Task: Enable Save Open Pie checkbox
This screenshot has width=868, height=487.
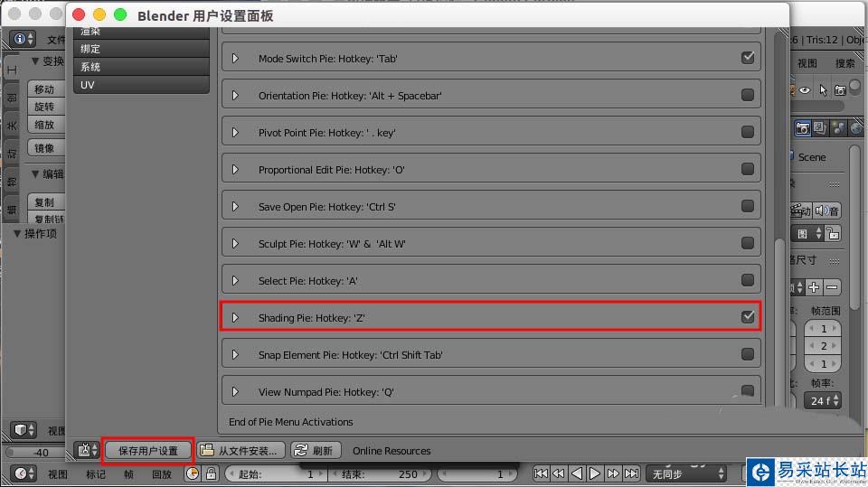Action: (x=748, y=206)
